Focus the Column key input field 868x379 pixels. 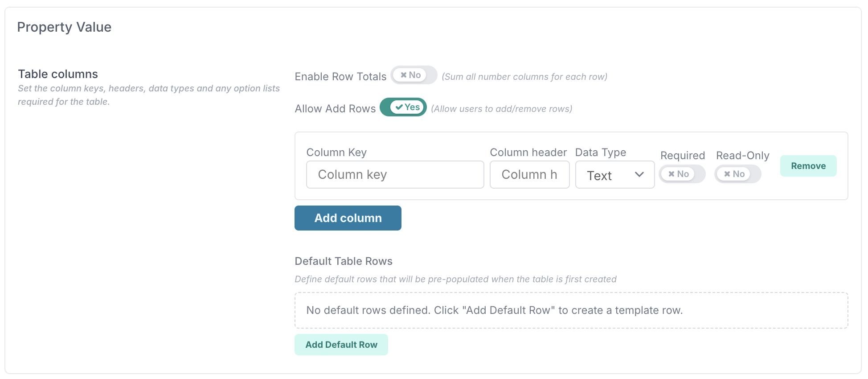point(395,175)
